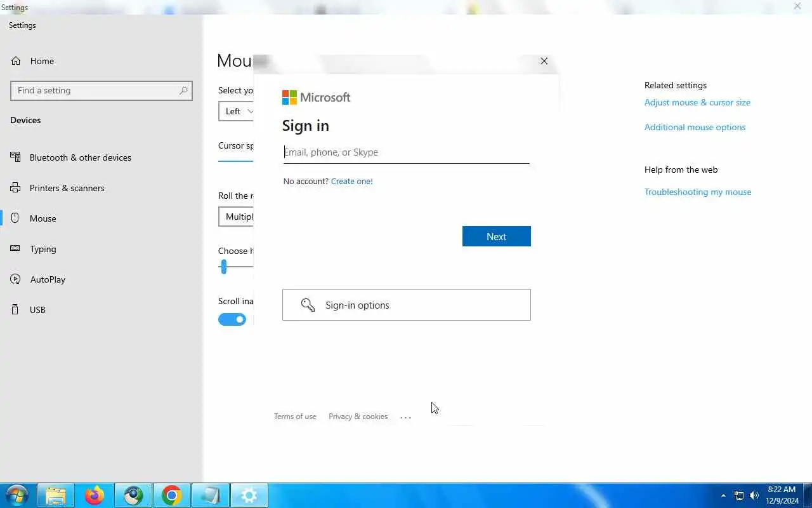812x508 pixels.
Task: Click the cursor speed slider track
Action: pyautogui.click(x=236, y=161)
